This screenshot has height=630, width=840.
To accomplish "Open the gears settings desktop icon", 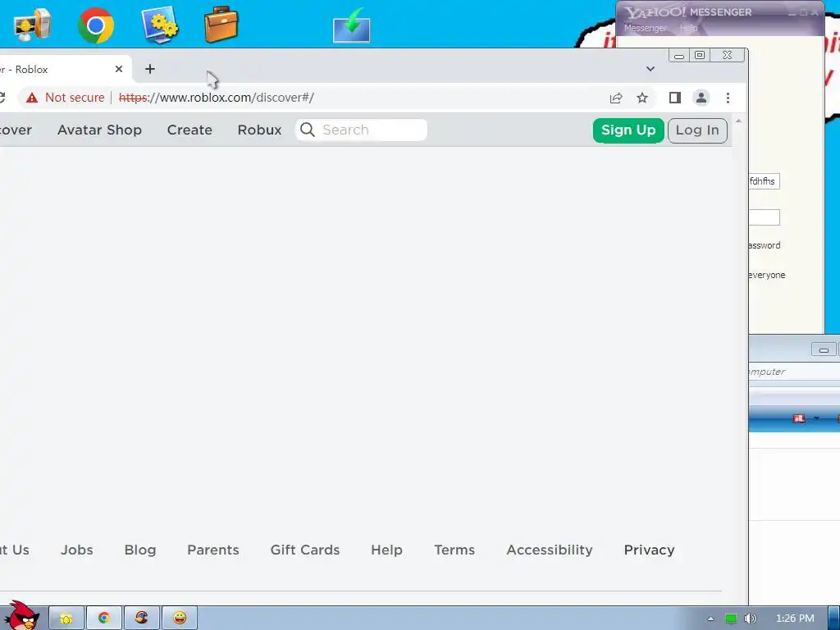I will (x=160, y=25).
